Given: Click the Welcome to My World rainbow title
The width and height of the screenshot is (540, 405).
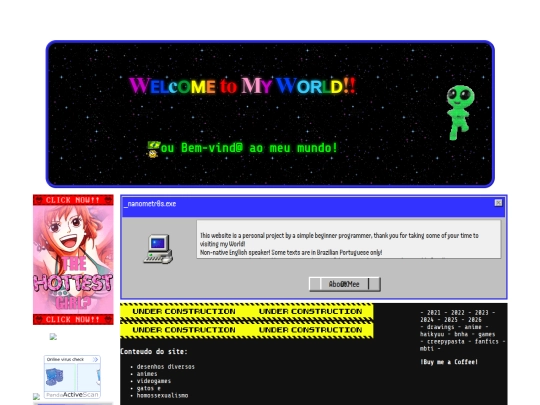Looking at the screenshot, I should 242,86.
